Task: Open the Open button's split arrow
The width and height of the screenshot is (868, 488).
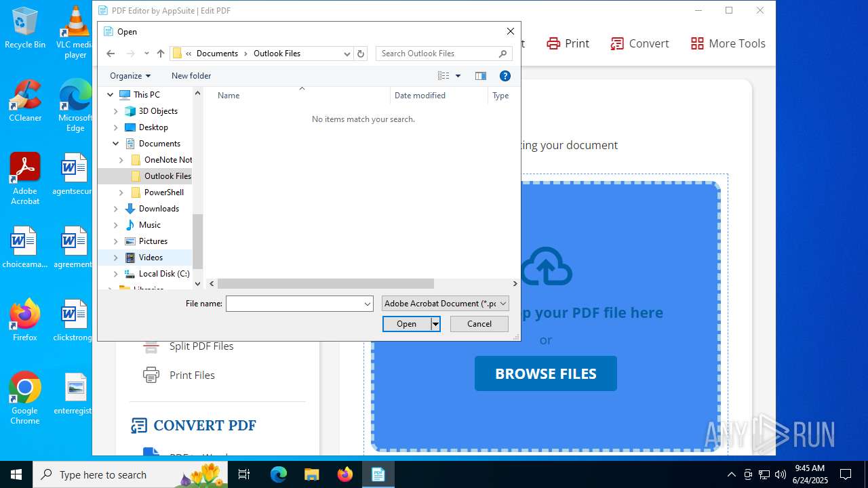Action: coord(436,324)
